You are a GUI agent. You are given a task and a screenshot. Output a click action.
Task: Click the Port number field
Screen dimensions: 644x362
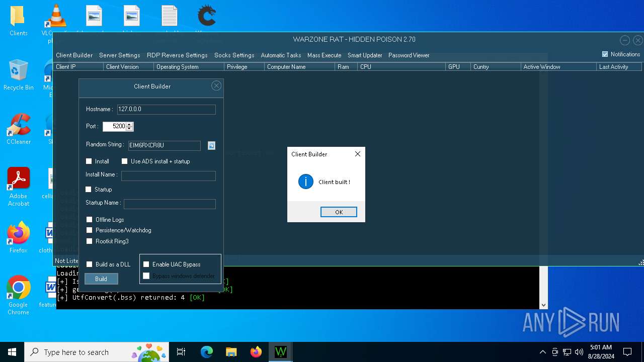114,127
